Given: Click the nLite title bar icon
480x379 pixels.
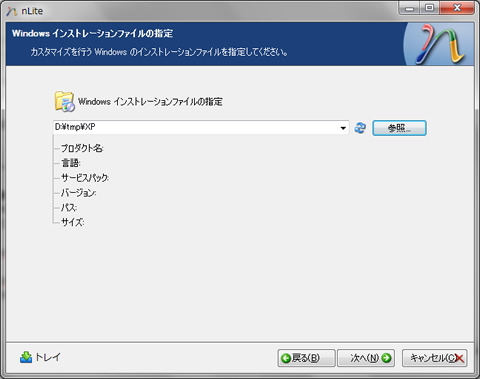Looking at the screenshot, I should tap(12, 11).
